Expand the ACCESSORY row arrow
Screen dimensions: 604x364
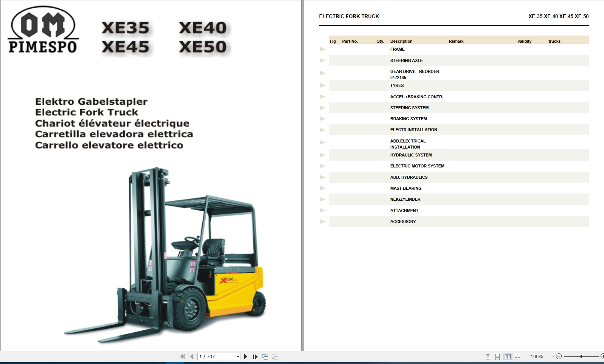tap(323, 221)
